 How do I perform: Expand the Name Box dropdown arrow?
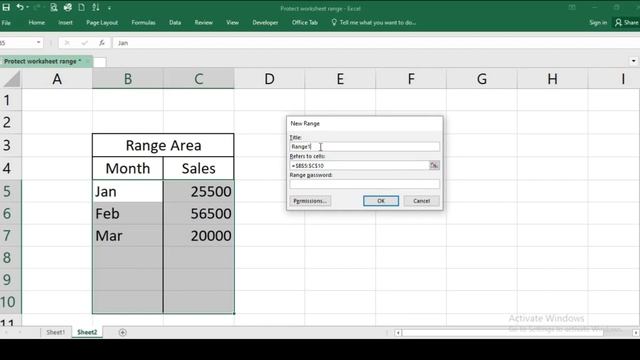pos(38,42)
